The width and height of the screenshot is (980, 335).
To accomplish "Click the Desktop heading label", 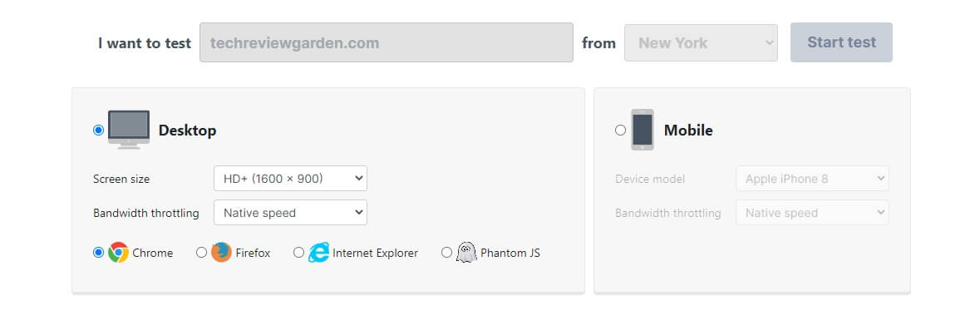I will [188, 130].
